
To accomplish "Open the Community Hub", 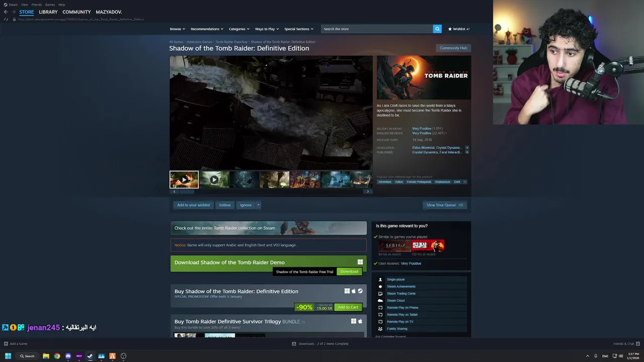I will point(453,48).
